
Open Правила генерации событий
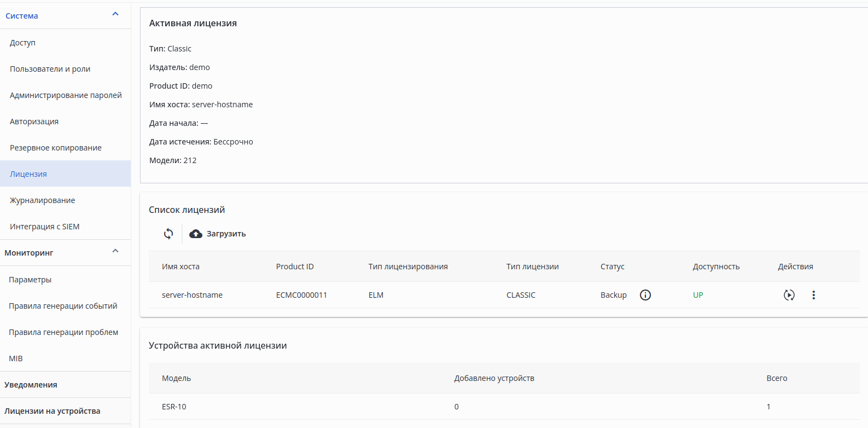[63, 306]
